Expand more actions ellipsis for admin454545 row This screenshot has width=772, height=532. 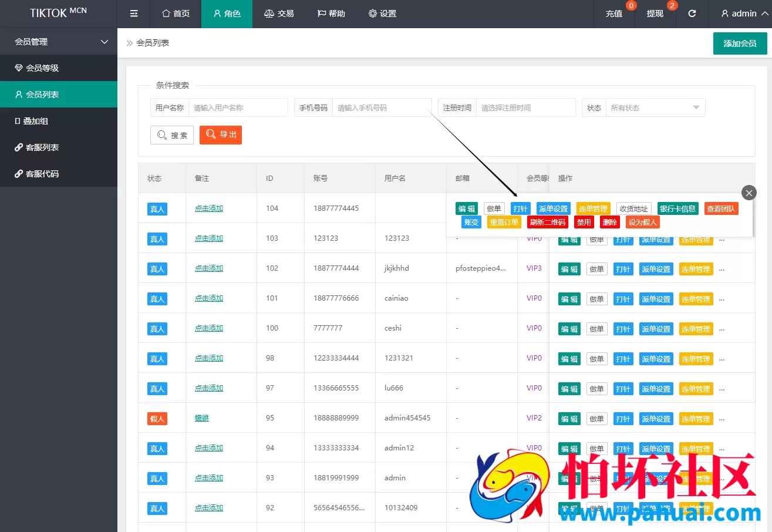tap(722, 419)
